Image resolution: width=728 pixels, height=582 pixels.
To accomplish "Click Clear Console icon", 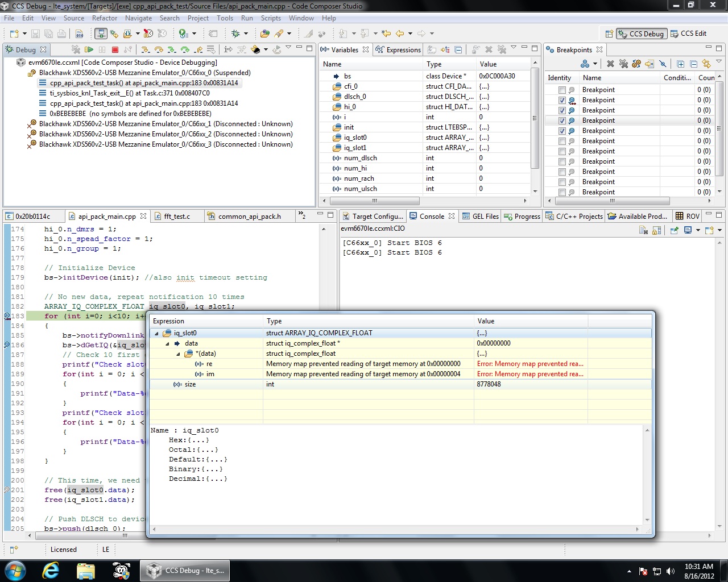I will tap(643, 230).
